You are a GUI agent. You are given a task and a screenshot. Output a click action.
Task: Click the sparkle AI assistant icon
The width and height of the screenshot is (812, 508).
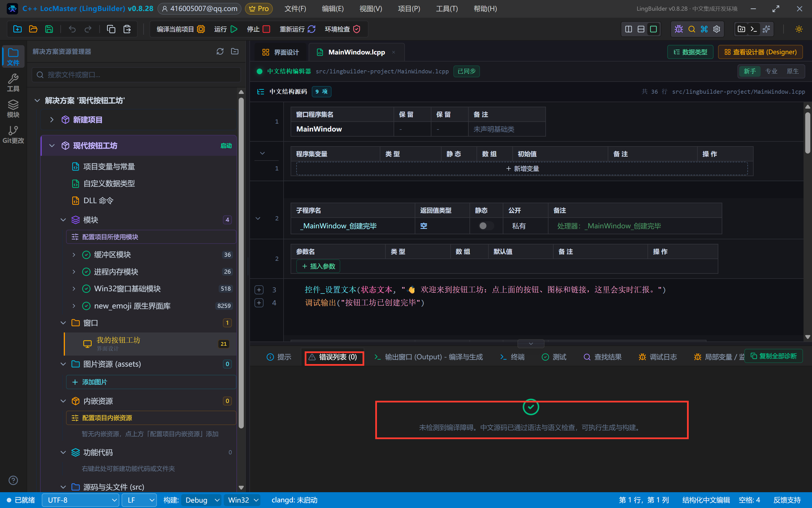point(766,29)
